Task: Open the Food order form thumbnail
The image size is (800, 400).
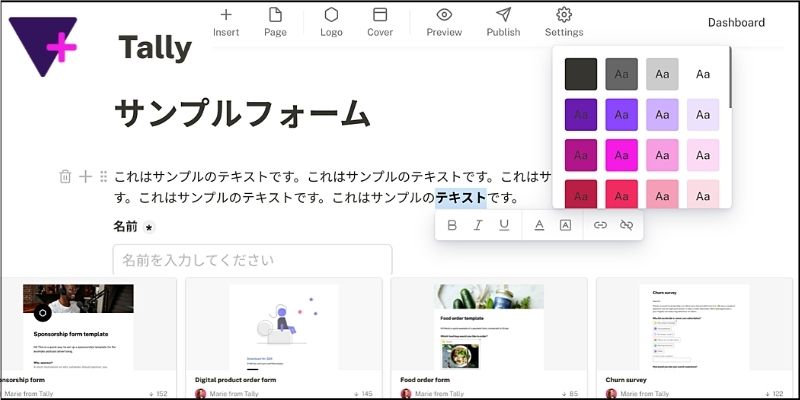Action: [489, 327]
